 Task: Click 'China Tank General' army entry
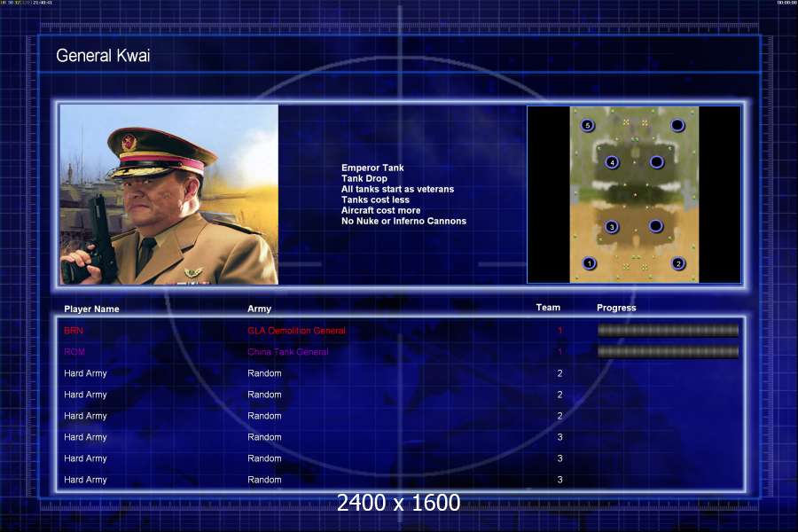(288, 352)
